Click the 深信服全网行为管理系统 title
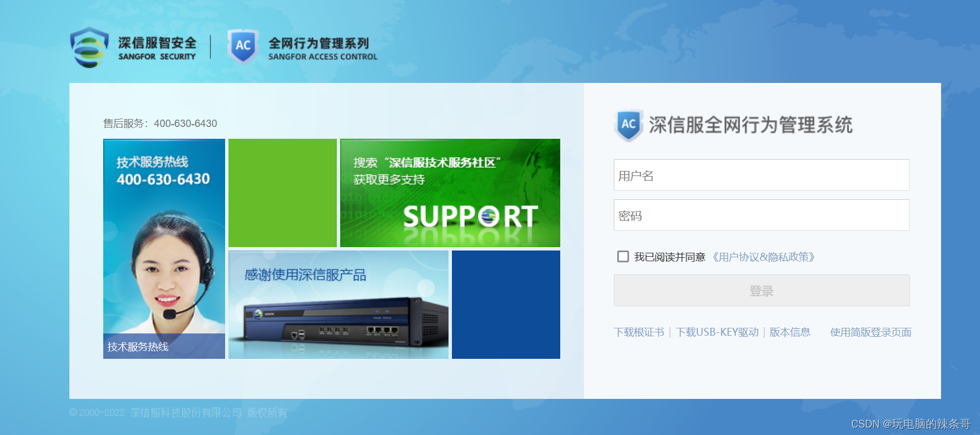The image size is (980, 435). [x=750, y=125]
